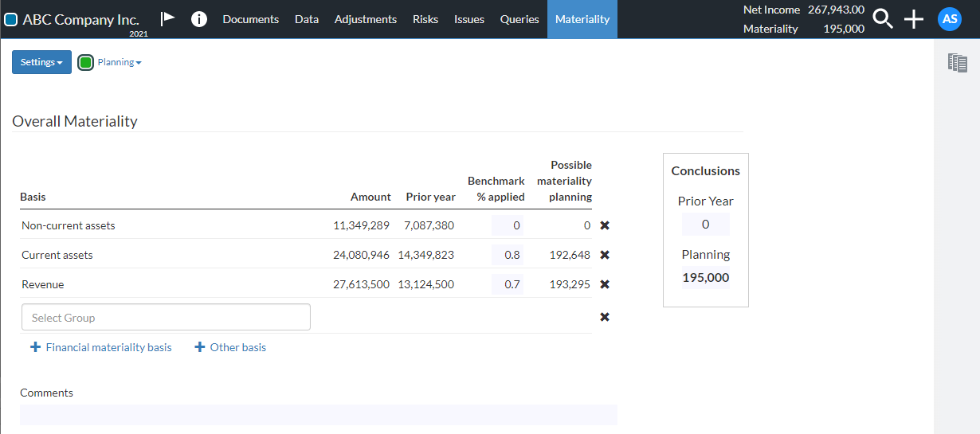Viewport: 980px width, 434px height.
Task: Click the Revenue benchmark percent field
Action: pyautogui.click(x=508, y=284)
